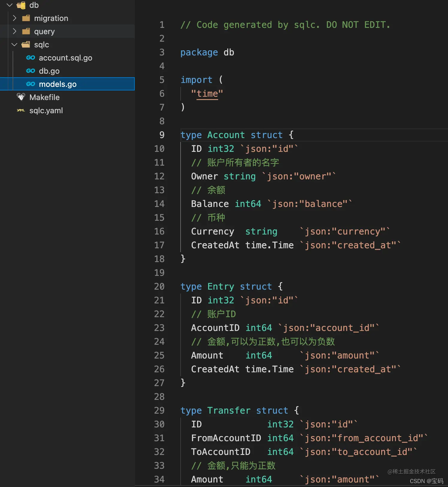Click the Currency field name
This screenshot has width=448, height=487.
coord(213,232)
